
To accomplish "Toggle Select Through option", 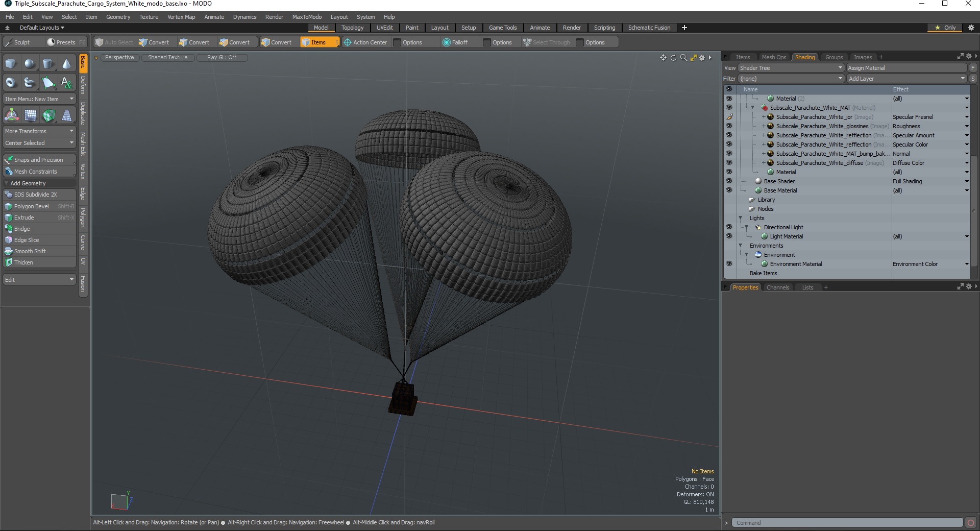I will (547, 42).
